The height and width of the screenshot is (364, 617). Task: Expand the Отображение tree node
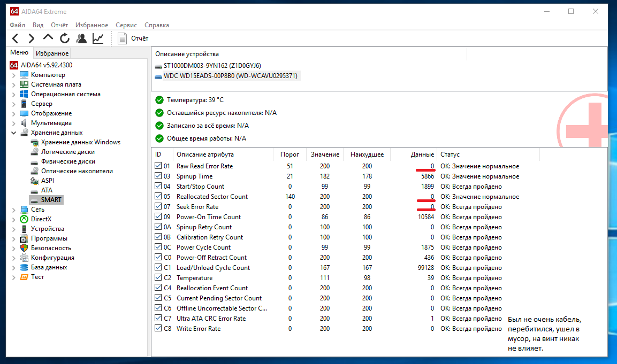coord(14,114)
